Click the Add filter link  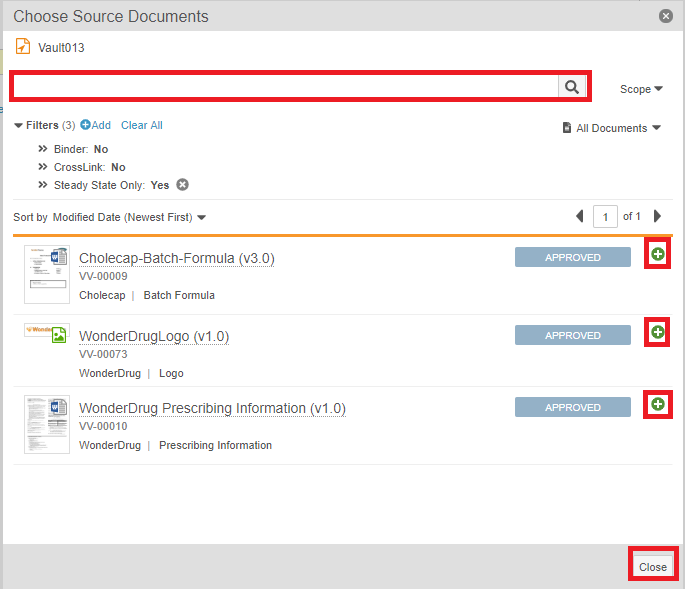tap(96, 125)
